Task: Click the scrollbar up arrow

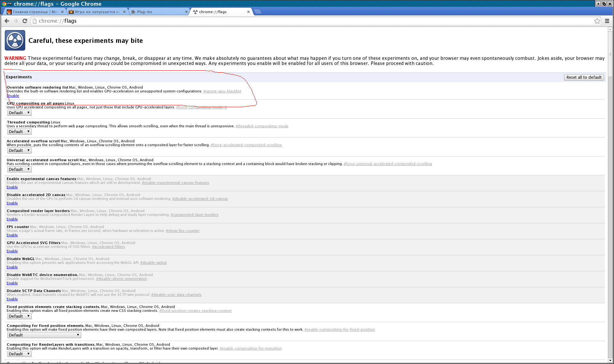Action: tap(610, 29)
